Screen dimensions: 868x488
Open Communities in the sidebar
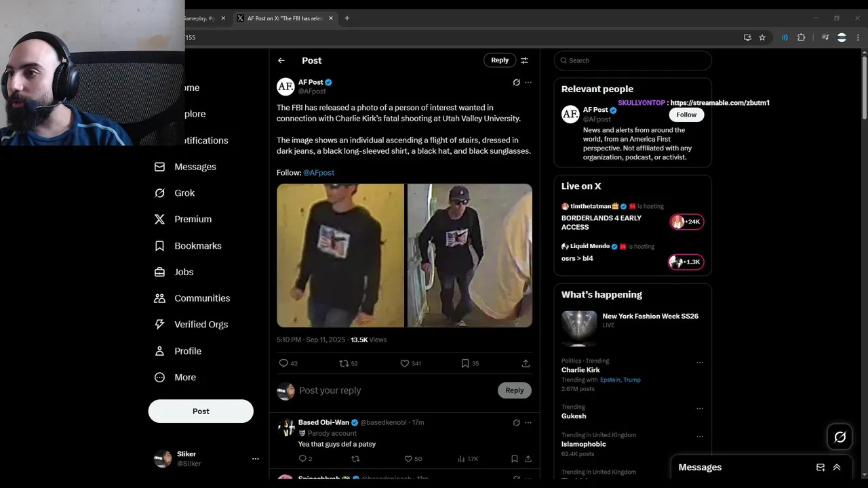point(192,298)
